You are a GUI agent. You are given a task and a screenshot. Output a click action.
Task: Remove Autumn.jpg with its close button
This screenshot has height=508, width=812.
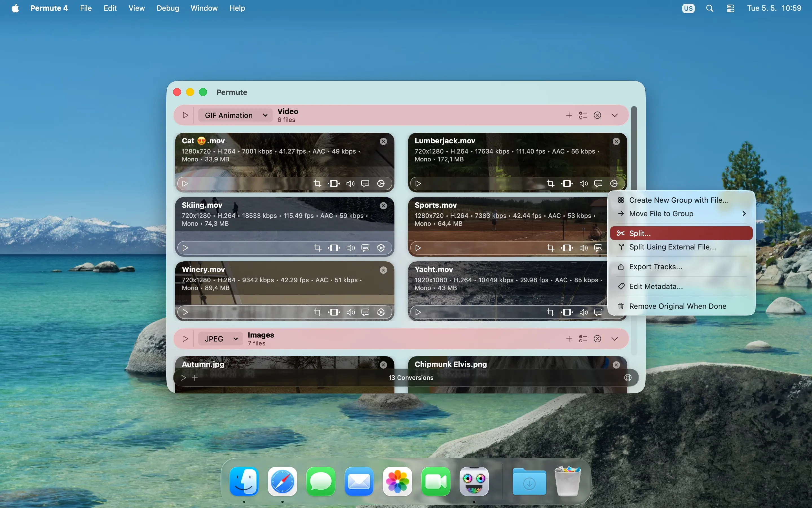(x=383, y=365)
